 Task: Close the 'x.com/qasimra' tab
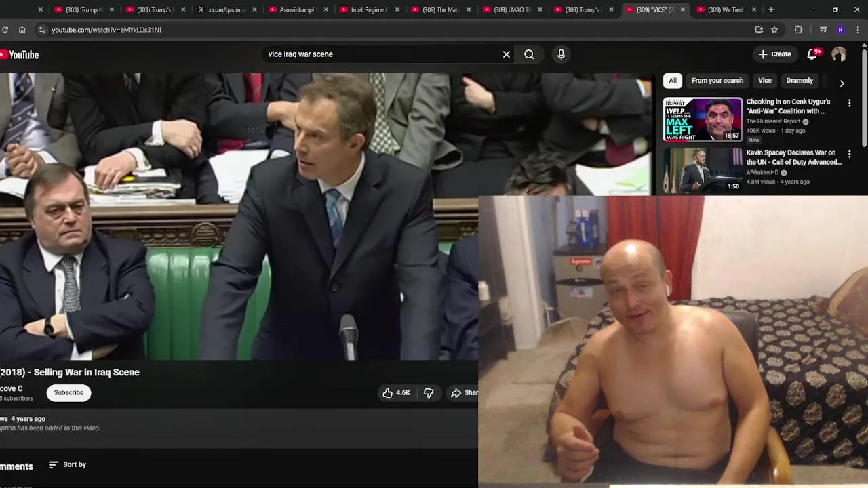pos(255,9)
